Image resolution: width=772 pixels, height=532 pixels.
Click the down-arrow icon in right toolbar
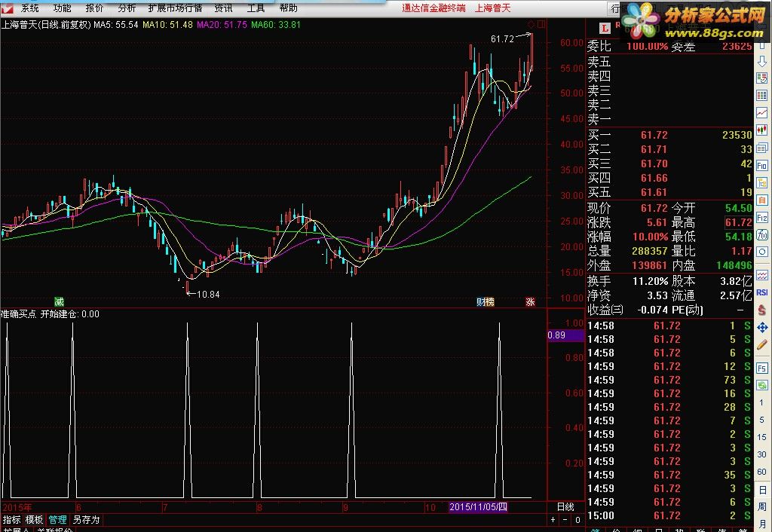[761, 61]
